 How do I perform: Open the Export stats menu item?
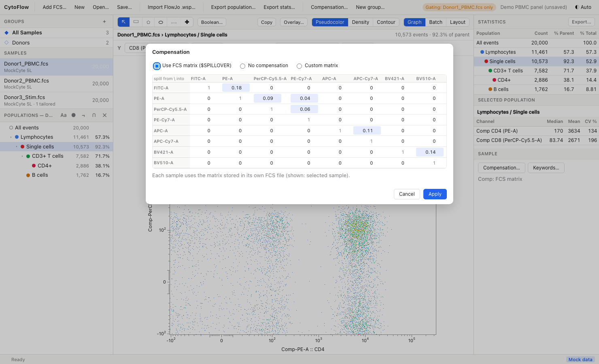(x=279, y=7)
